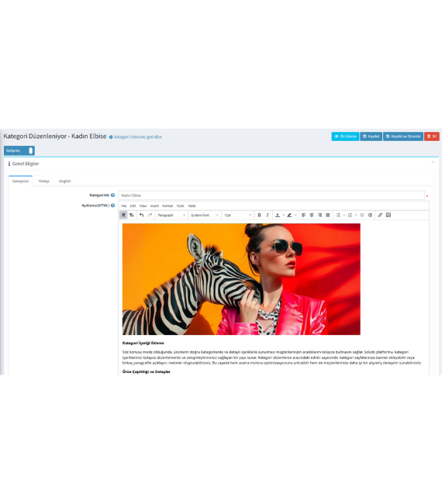Justify the text alignment
The height and width of the screenshot is (504, 442).
pos(328,215)
